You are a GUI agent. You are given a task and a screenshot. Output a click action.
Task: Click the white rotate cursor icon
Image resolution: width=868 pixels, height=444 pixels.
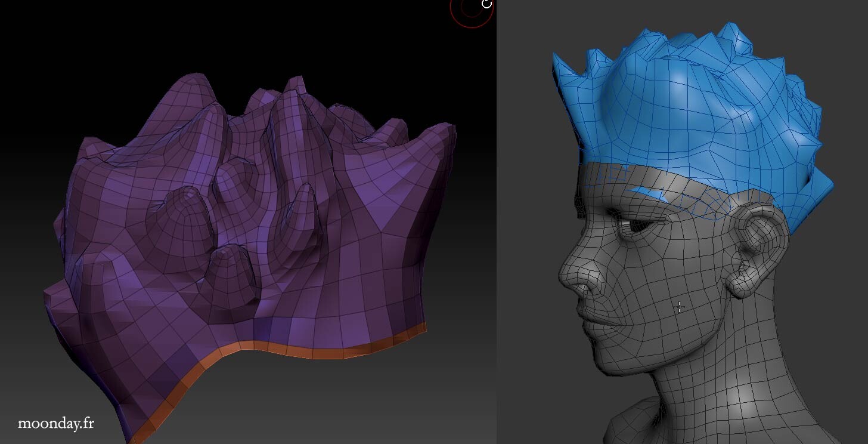[486, 4]
